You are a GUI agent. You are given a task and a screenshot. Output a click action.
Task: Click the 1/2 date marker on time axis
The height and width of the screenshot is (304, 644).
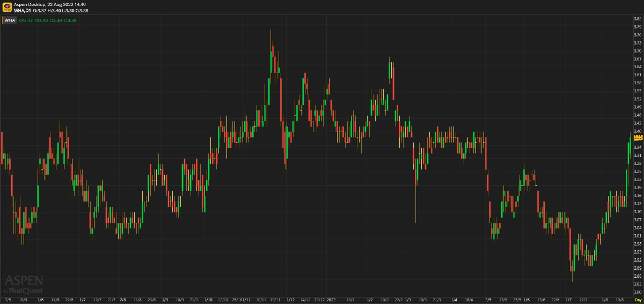370,299
